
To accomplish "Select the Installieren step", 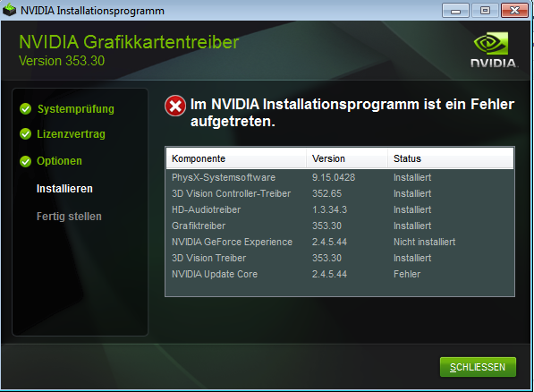I will click(64, 189).
